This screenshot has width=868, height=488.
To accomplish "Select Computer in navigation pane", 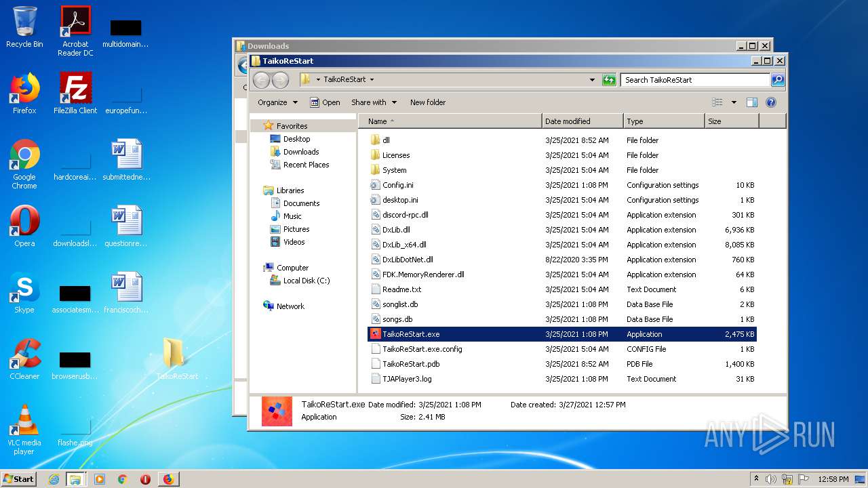I will (x=292, y=268).
